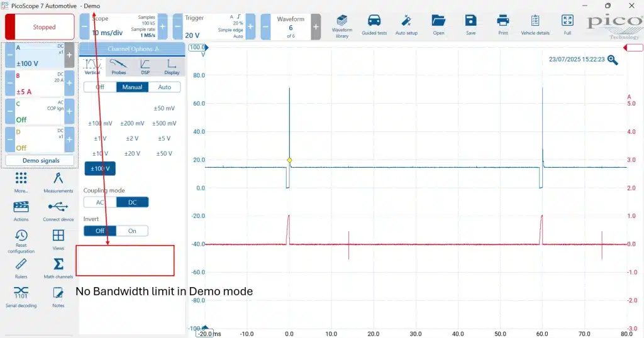This screenshot has height=338, width=644.
Task: Decrease the Scope timebase with minus
Action: click(84, 26)
